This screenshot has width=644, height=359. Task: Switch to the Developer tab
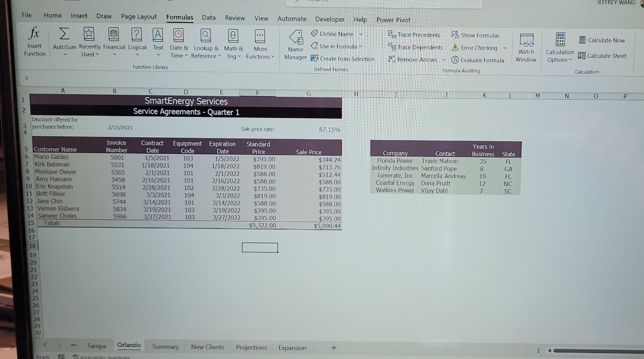pyautogui.click(x=330, y=19)
